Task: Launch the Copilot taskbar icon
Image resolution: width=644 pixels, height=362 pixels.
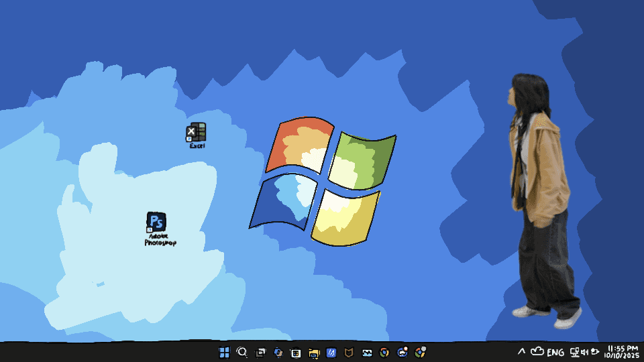Action: coord(278,353)
